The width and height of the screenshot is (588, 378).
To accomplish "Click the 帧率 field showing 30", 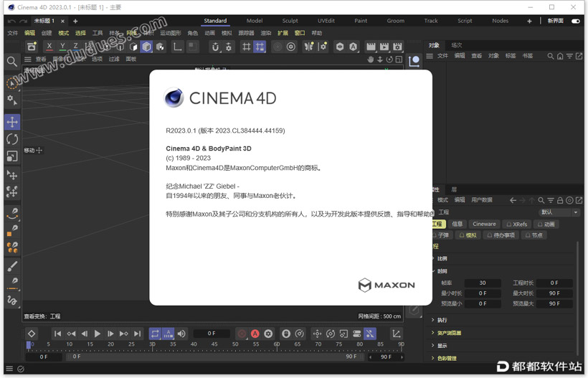I will pyautogui.click(x=483, y=283).
